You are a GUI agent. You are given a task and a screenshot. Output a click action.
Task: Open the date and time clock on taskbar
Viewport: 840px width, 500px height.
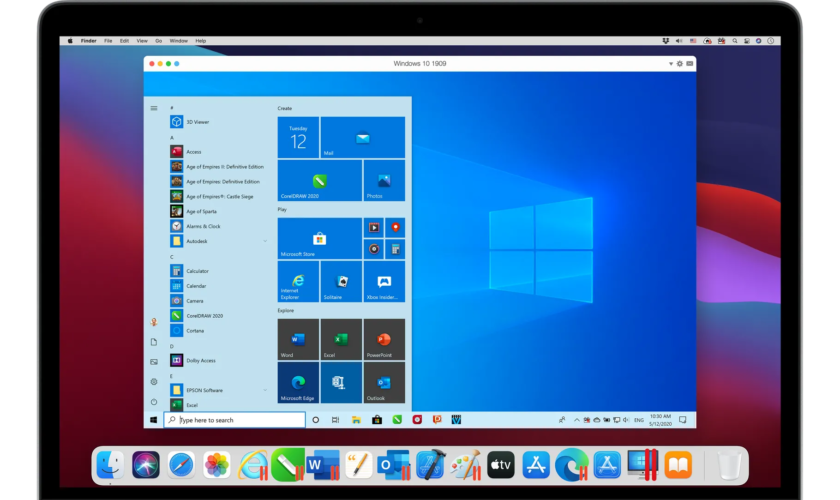click(x=660, y=420)
